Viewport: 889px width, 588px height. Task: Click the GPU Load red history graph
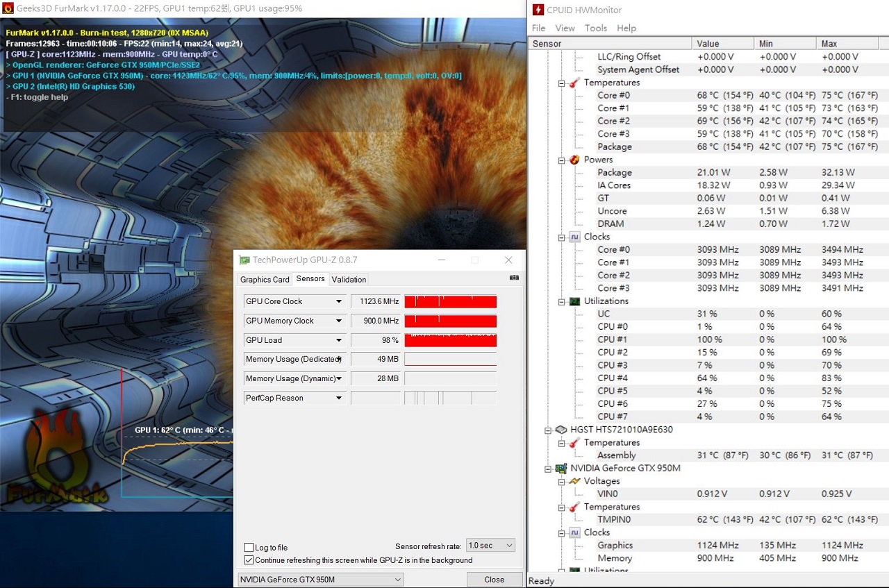[x=451, y=340]
